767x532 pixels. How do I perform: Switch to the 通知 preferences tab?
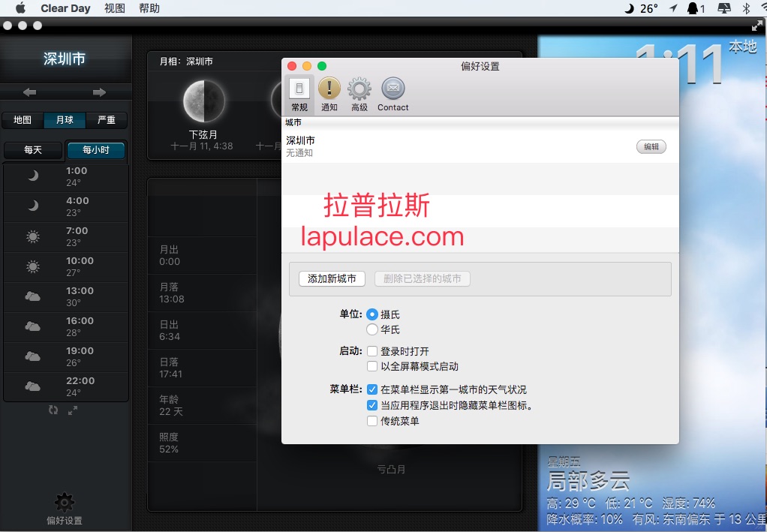pyautogui.click(x=329, y=95)
